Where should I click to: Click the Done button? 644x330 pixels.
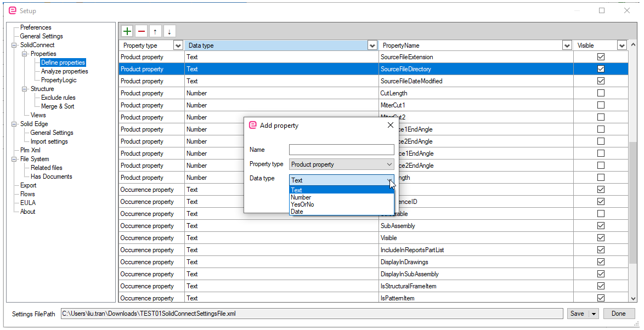click(x=619, y=314)
